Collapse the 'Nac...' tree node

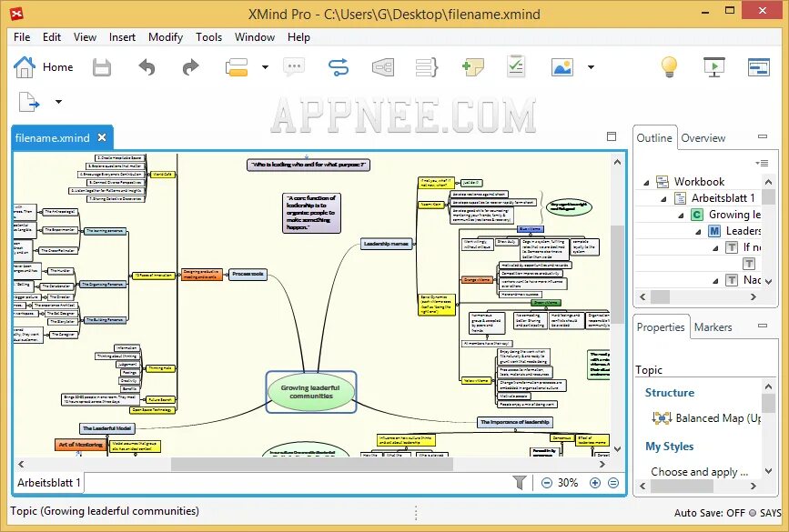click(715, 281)
